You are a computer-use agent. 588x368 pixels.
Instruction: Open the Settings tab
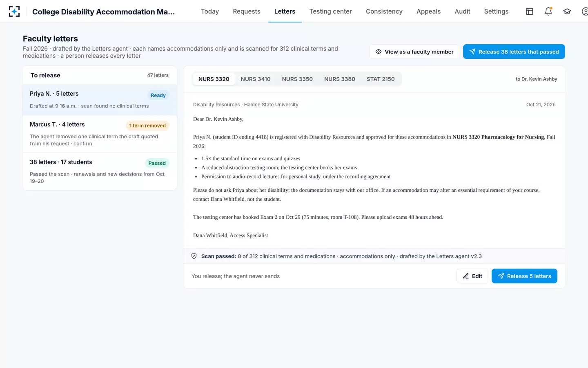(x=496, y=11)
